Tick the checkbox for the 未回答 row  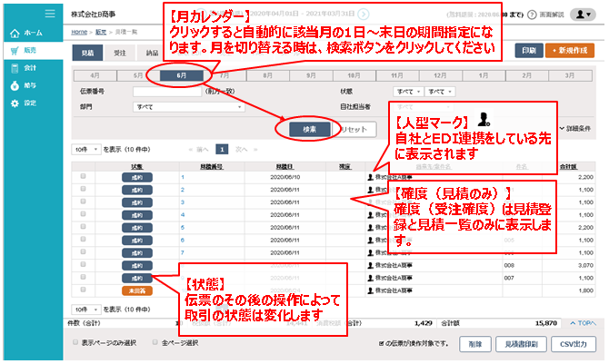(83, 290)
